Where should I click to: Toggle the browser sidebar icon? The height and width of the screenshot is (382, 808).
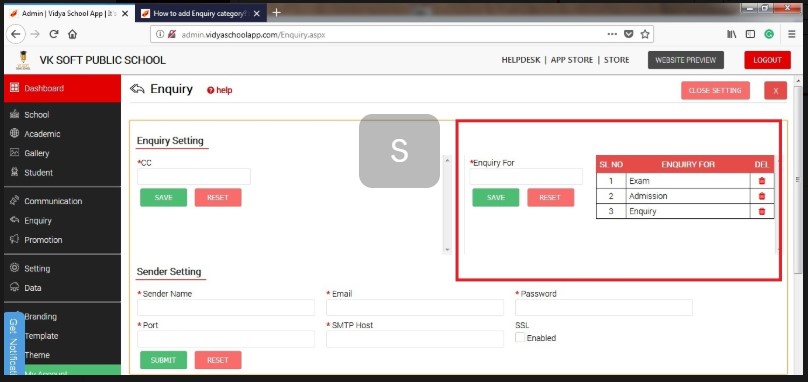tap(750, 34)
